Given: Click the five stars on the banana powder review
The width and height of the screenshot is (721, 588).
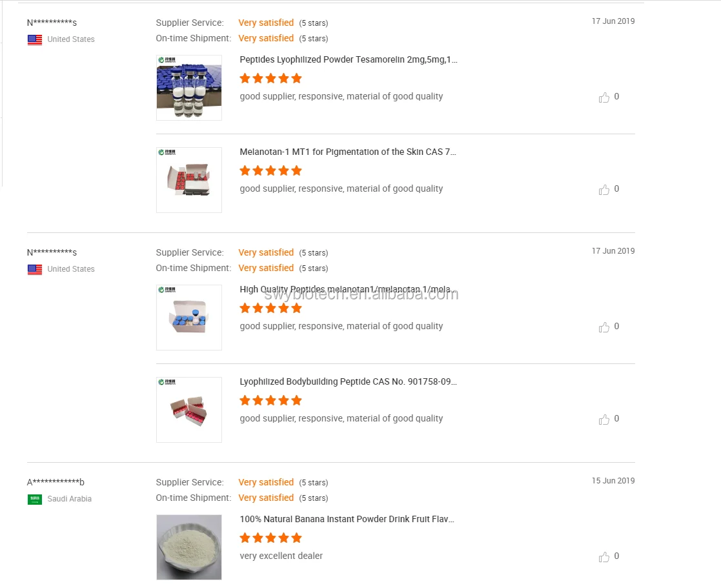Looking at the screenshot, I should tap(270, 538).
